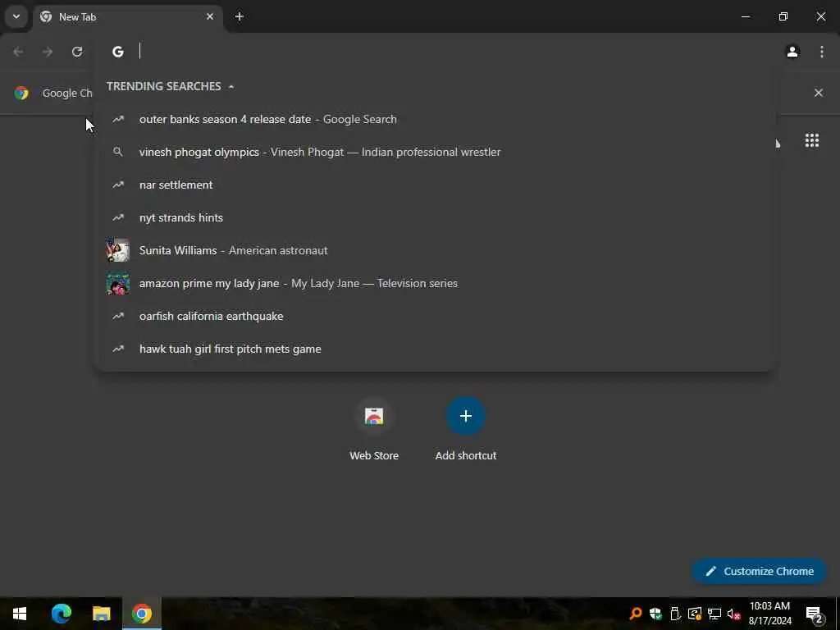The height and width of the screenshot is (630, 840).
Task: Select vinesh phogat olympics suggestion
Action: pos(436,152)
